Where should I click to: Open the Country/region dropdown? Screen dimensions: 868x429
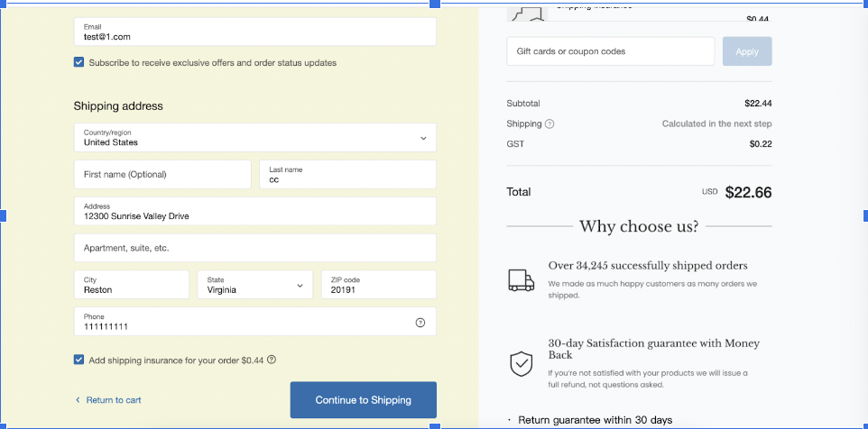tap(254, 138)
